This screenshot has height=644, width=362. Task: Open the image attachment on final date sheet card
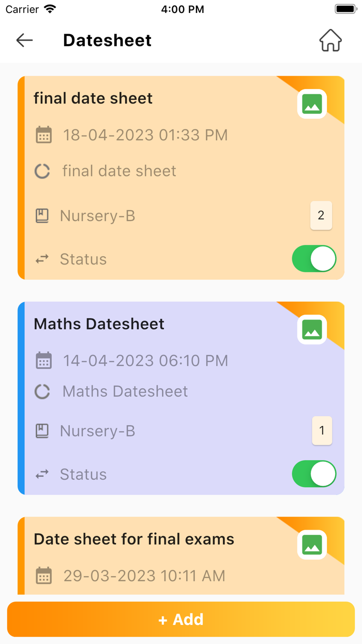[312, 104]
